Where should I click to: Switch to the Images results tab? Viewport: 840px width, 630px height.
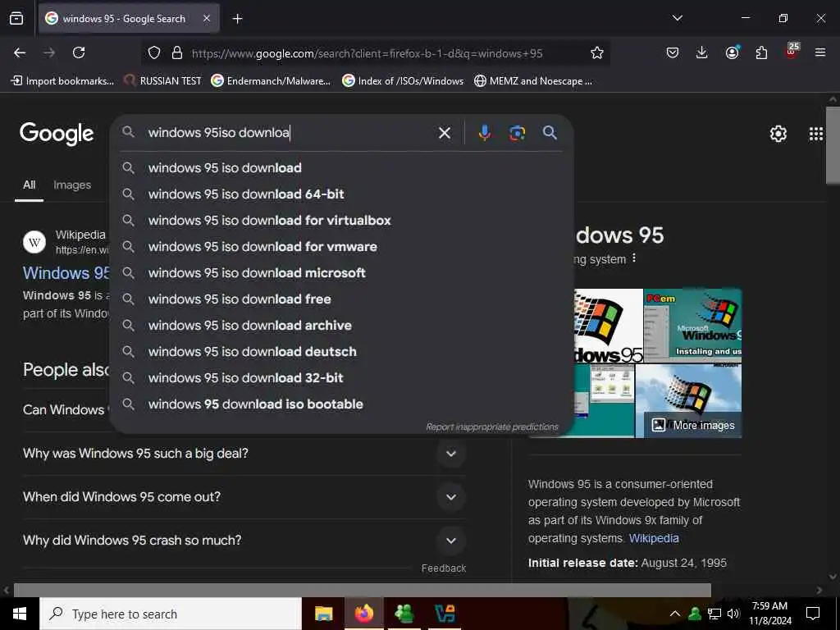pyautogui.click(x=72, y=185)
